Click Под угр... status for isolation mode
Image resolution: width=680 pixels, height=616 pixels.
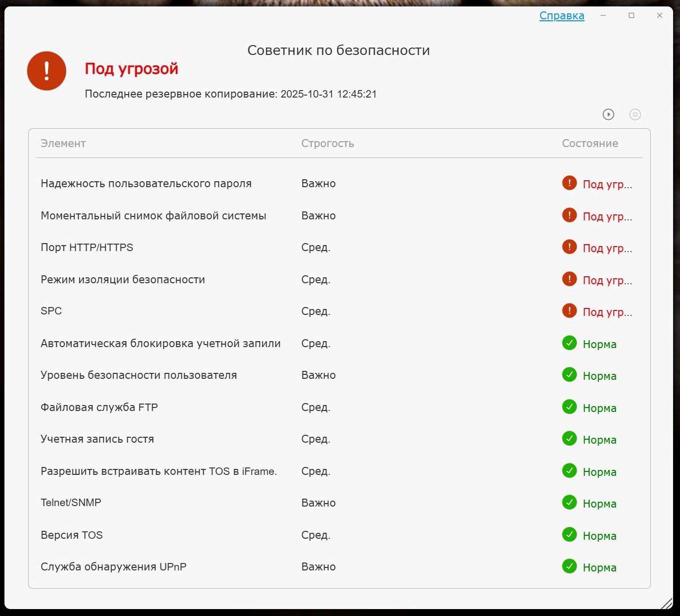[607, 281]
